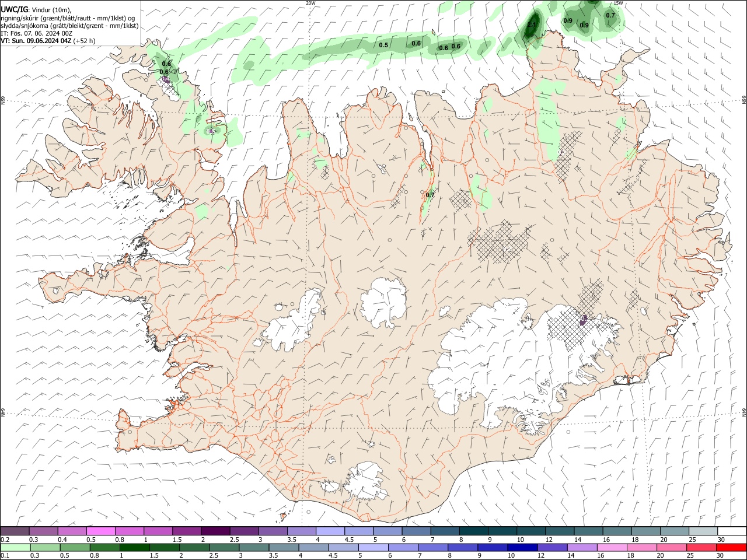Select upper legend swatch between 14 and 16
Screen dimensions: 747x560
(x=588, y=531)
